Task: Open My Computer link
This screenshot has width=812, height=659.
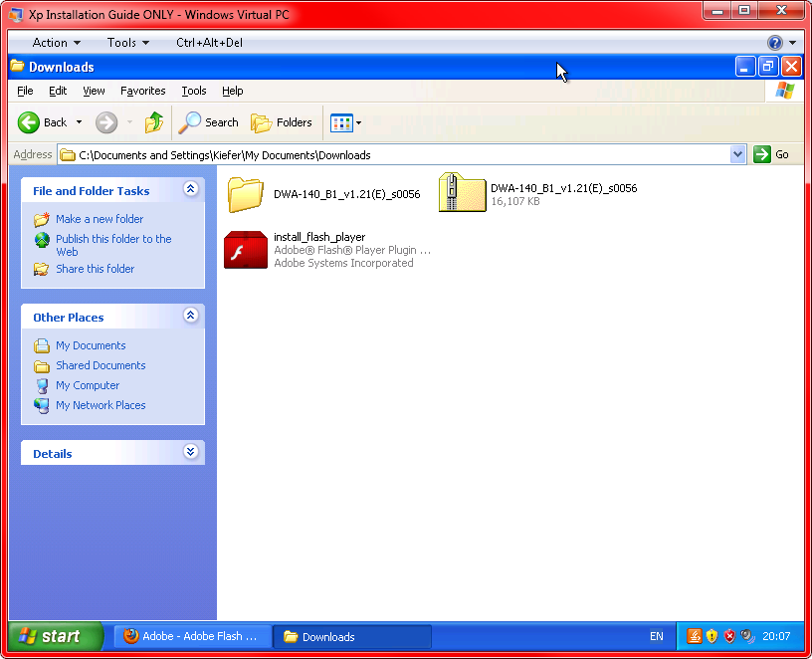Action: point(88,385)
